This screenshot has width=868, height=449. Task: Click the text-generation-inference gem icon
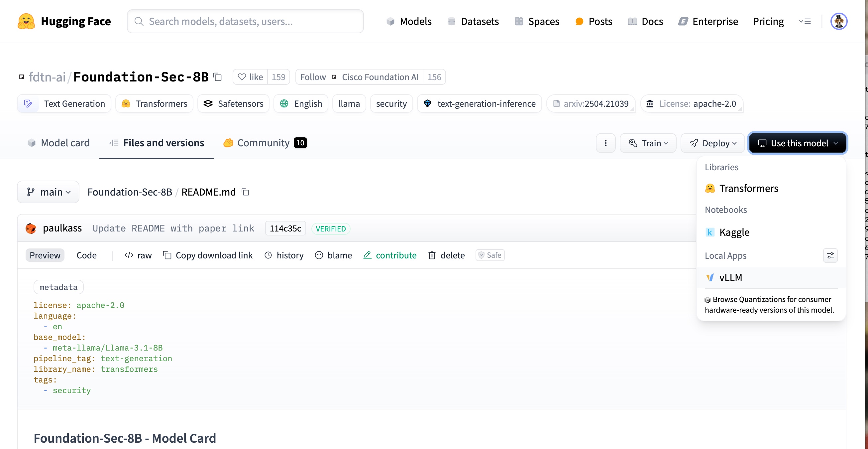(x=427, y=103)
